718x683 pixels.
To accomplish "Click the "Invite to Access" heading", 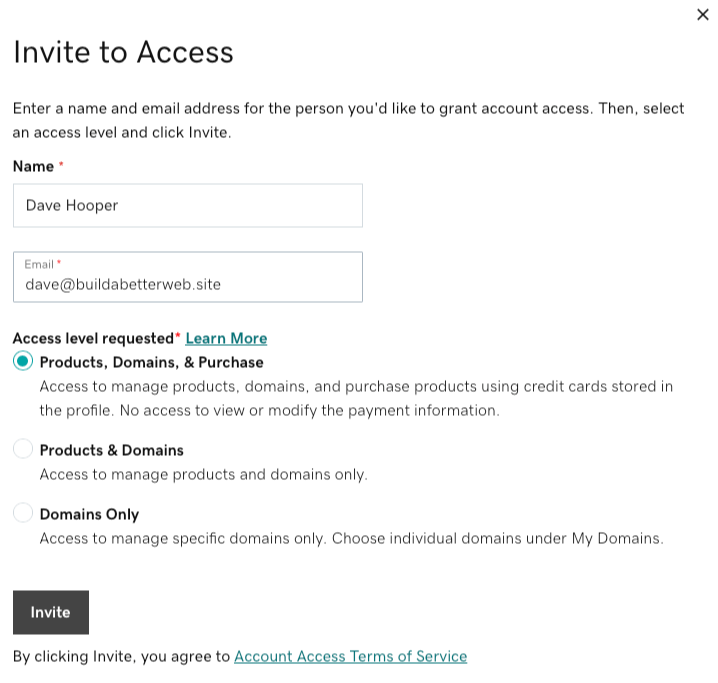I will (x=123, y=52).
